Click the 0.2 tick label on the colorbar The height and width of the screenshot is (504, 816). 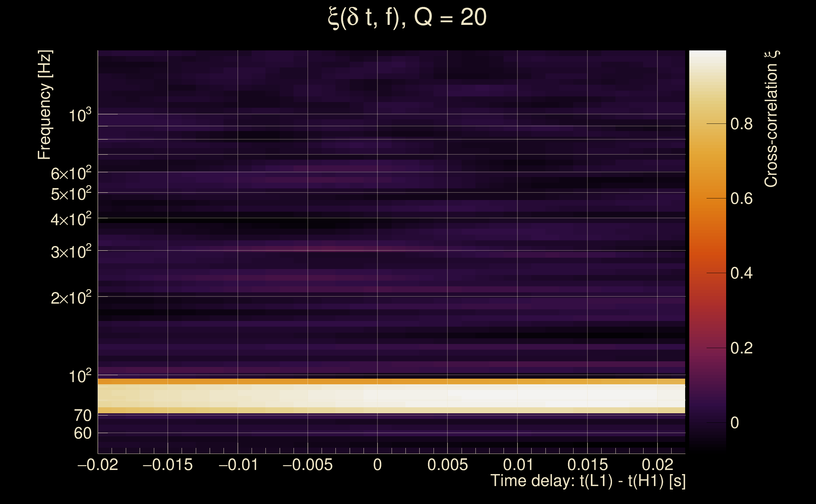tap(741, 348)
